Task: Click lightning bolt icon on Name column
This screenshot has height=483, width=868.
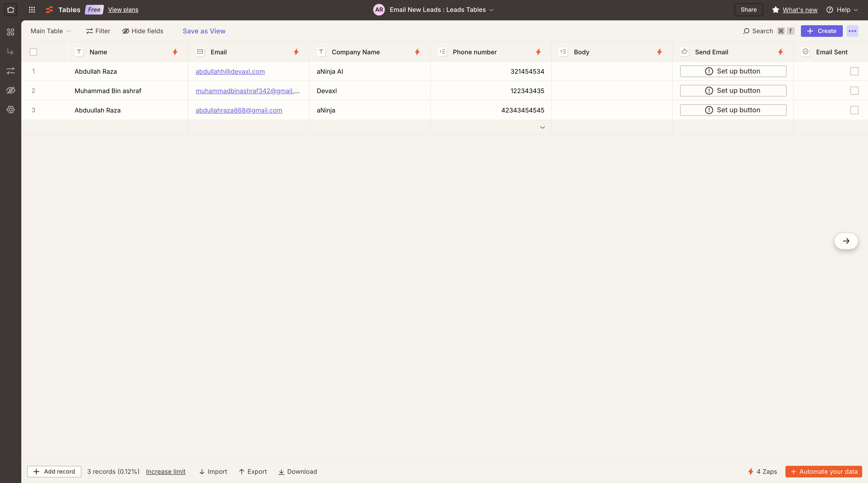Action: (x=175, y=52)
